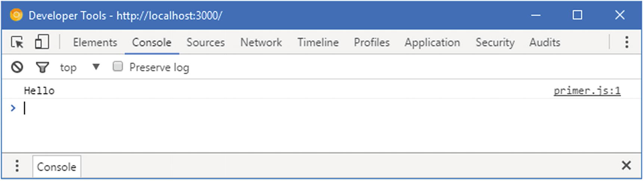The height and width of the screenshot is (181, 644).
Task: Clear the console with the ban icon
Action: [x=17, y=67]
